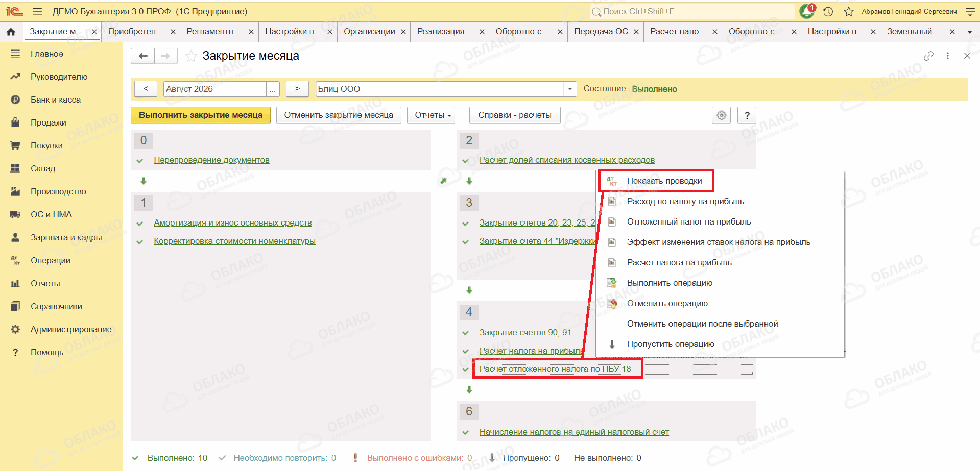Open Корректировка стоимости номенклатуры link

pos(234,241)
